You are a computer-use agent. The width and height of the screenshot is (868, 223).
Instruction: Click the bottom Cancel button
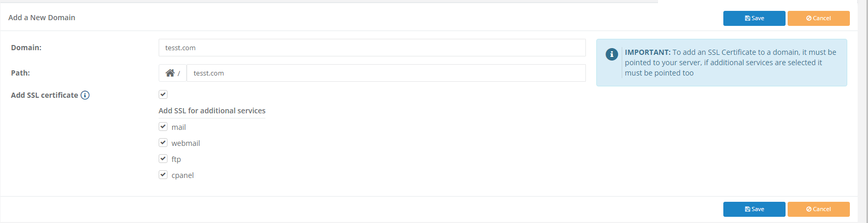[x=818, y=209]
